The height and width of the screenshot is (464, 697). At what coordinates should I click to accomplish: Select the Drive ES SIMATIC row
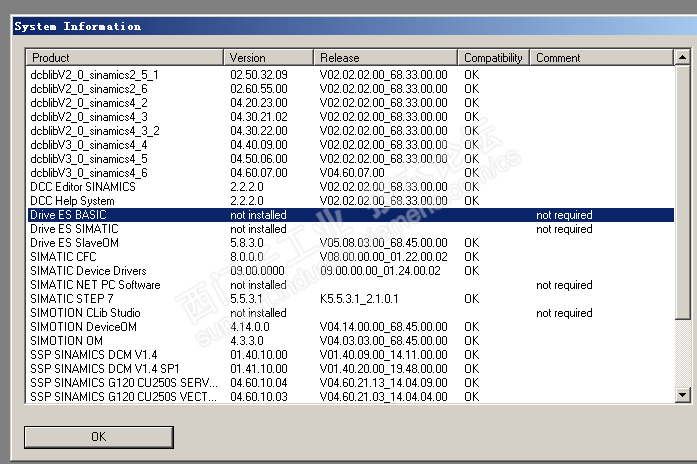pyautogui.click(x=350, y=229)
